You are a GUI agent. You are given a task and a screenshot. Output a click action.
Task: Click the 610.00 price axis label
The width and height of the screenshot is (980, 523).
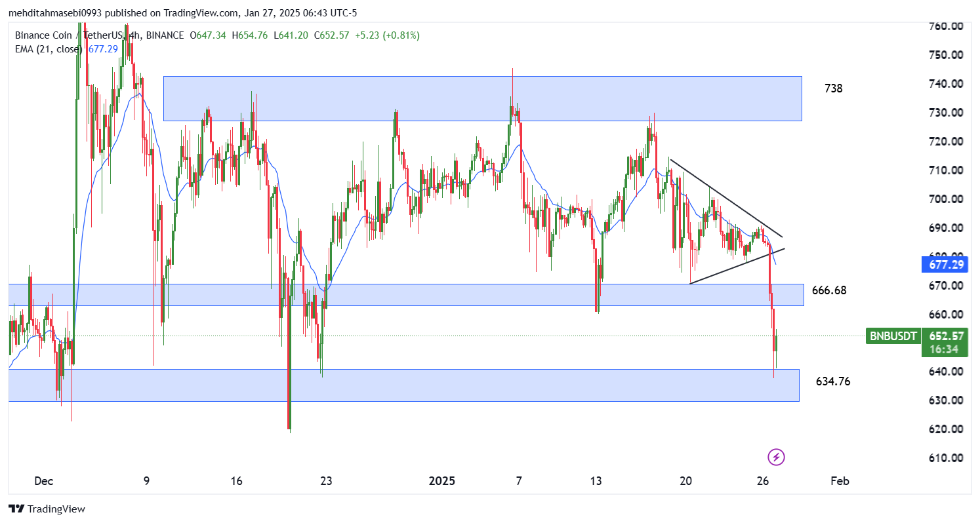[945, 457]
